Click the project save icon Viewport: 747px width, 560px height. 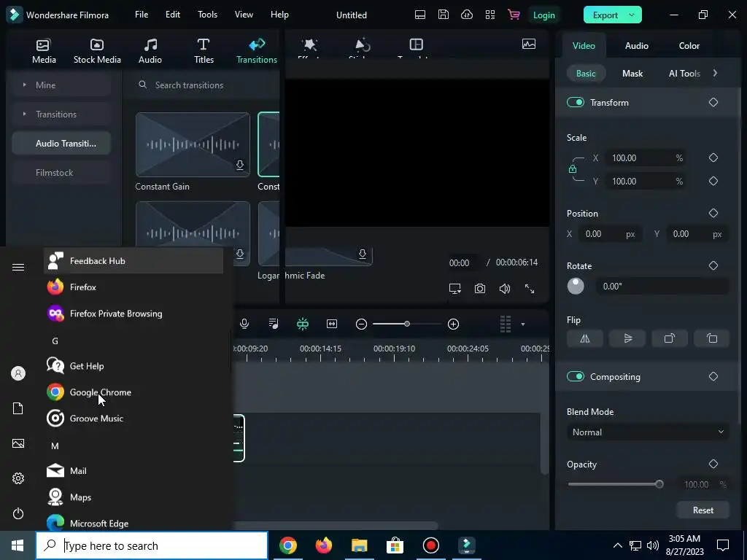443,15
